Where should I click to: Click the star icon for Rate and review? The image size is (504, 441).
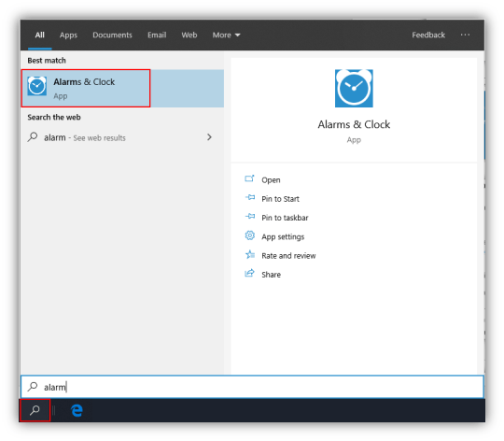pyautogui.click(x=250, y=255)
